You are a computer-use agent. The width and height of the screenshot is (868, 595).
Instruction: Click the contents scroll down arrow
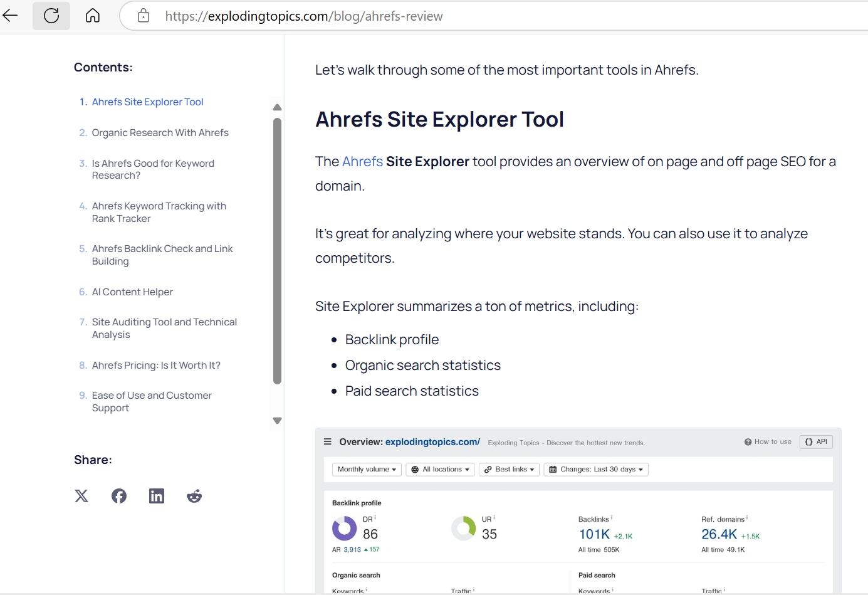[x=278, y=421]
